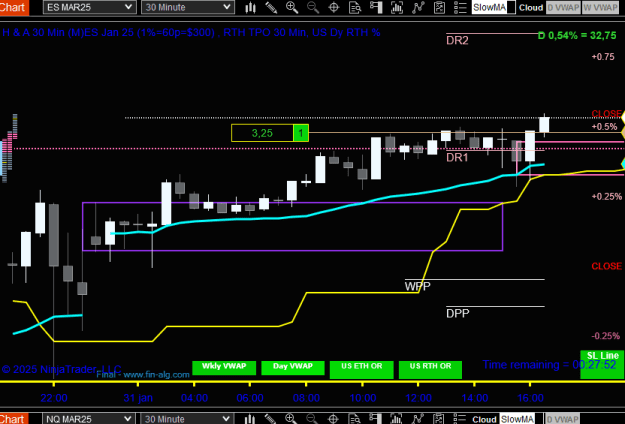Select the orange Chart tab of ES window

pos(14,7)
